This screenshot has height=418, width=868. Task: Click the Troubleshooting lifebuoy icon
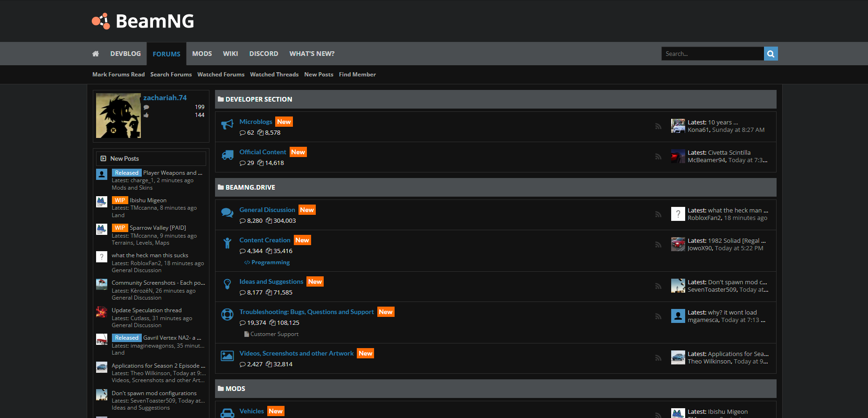[227, 315]
